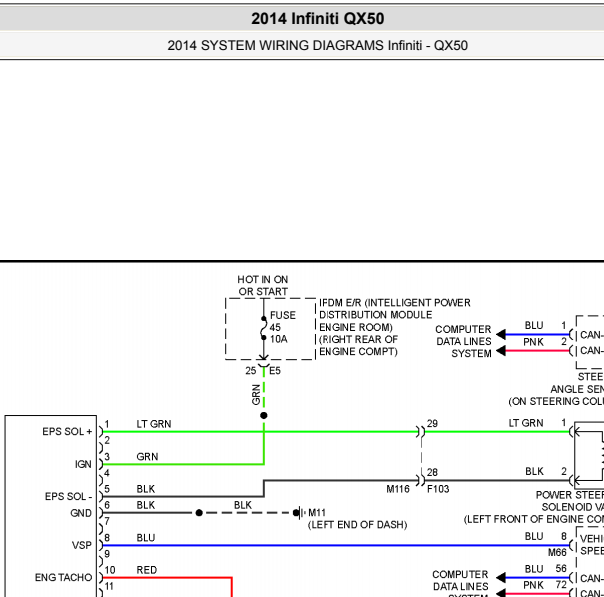Click the "BLK" label near solenoid pin 2
604x597 pixels.
(534, 471)
